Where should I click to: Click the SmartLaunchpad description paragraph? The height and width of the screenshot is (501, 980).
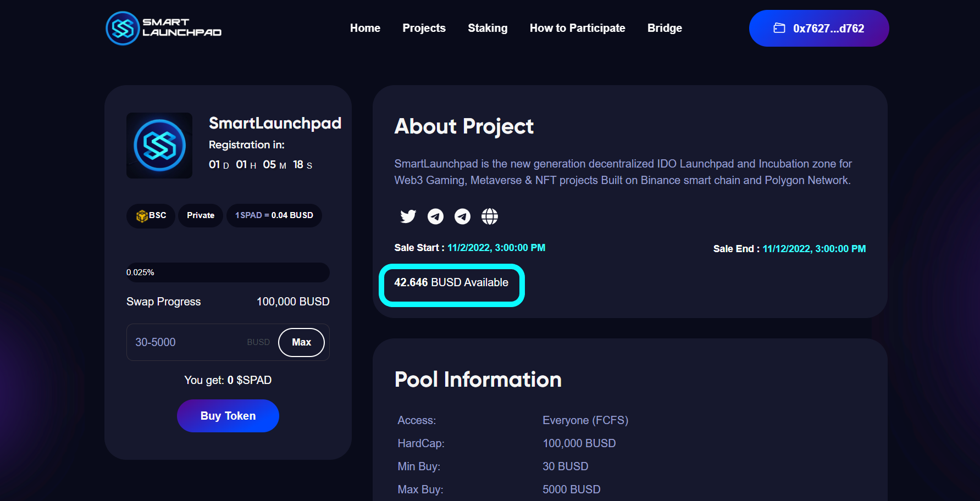pos(623,172)
